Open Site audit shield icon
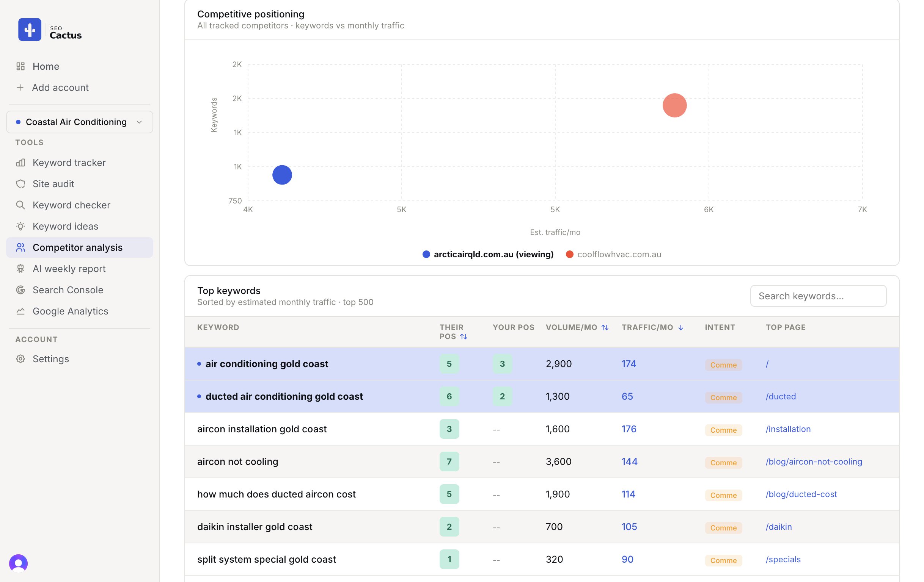 click(21, 184)
